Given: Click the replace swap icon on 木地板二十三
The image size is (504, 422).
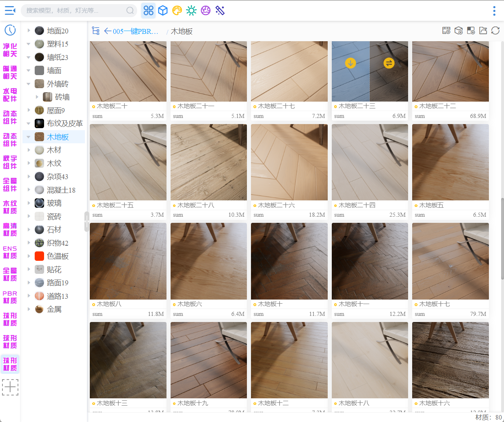Looking at the screenshot, I should (389, 63).
